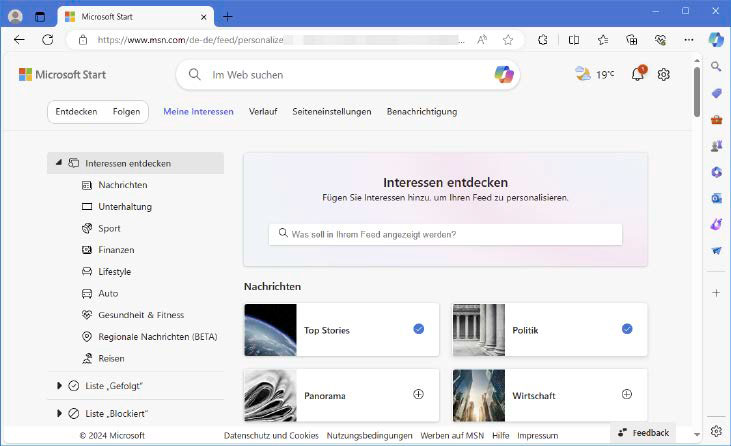731x446 pixels.
Task: Open the notifications bell icon
Action: [x=638, y=74]
